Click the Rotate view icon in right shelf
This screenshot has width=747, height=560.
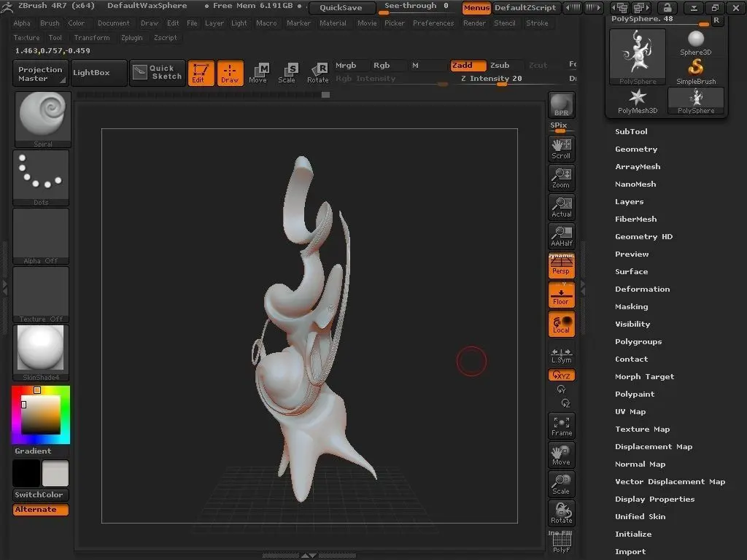pyautogui.click(x=561, y=513)
